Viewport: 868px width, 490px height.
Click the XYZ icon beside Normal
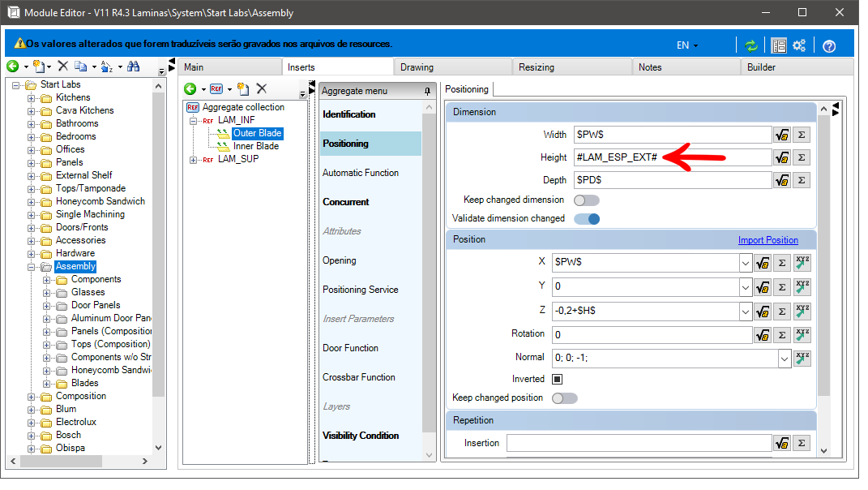pos(802,358)
